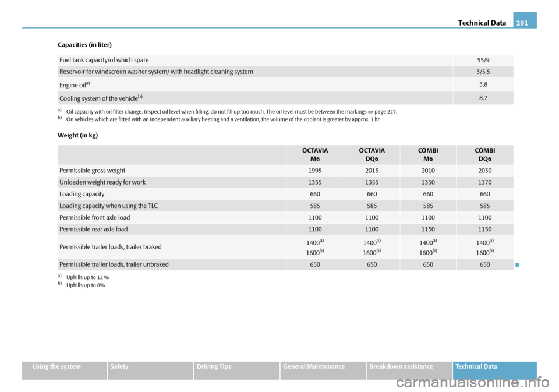Viewport: 559px width, 392px height.
Task: Click the blue end-of-section square marker
Action: [518, 266]
